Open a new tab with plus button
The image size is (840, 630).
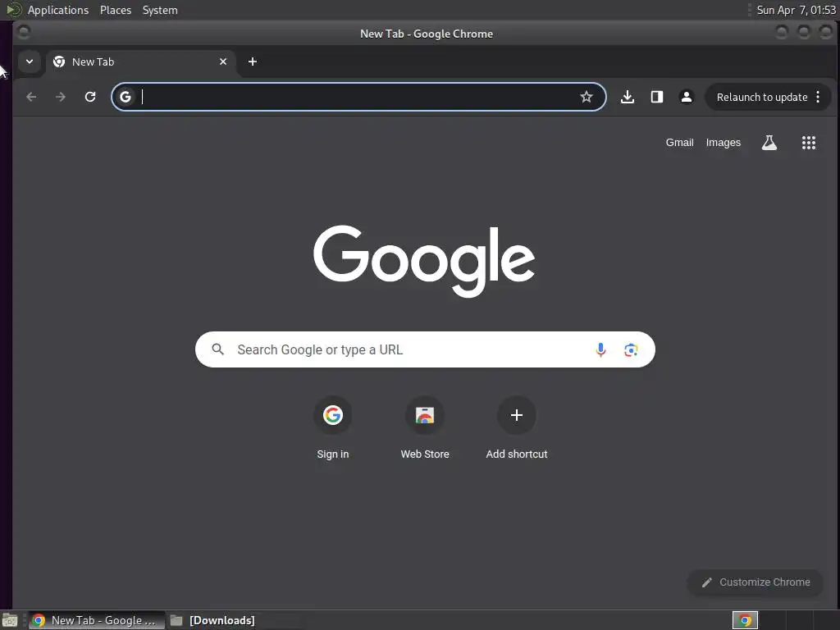point(253,62)
